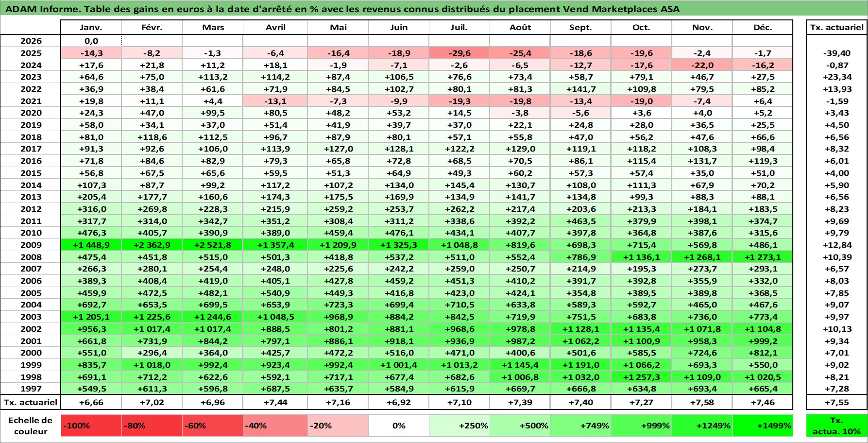868x443 pixels.
Task: Select the +1 191,0 cell in the 1999 row
Action: coord(580,365)
